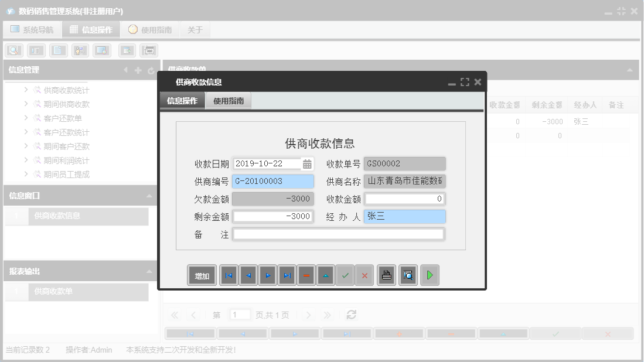Click the red minus delete-record icon

(306, 275)
